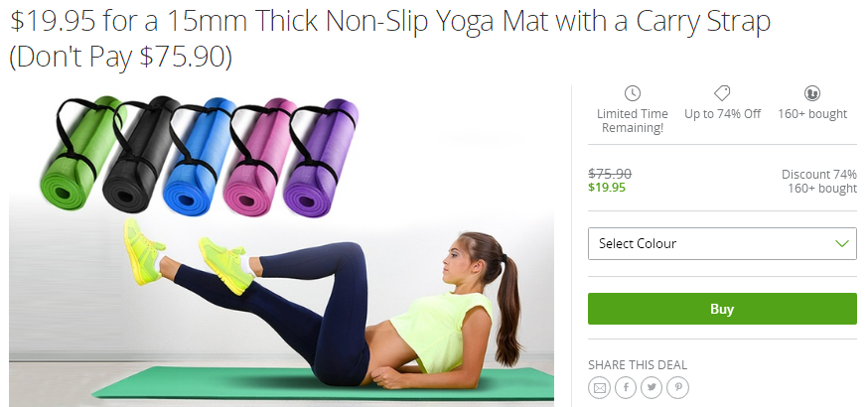Share the deal on Facebook

coord(626,388)
